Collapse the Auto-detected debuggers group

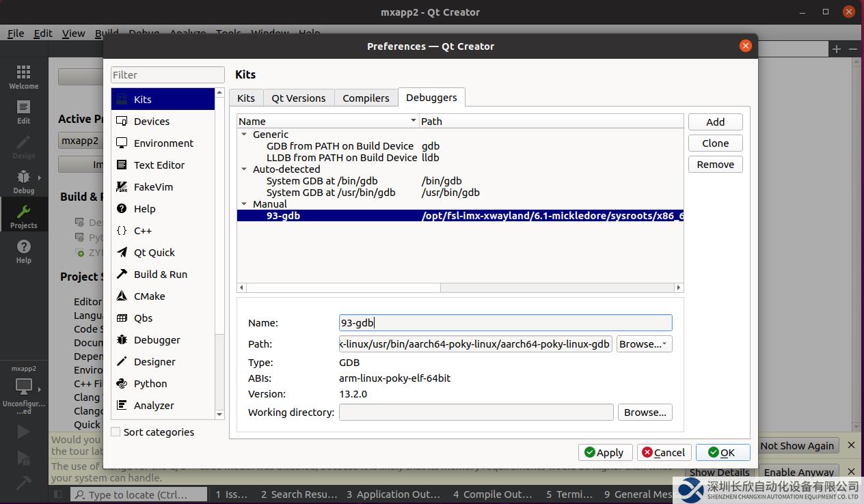pyautogui.click(x=244, y=169)
